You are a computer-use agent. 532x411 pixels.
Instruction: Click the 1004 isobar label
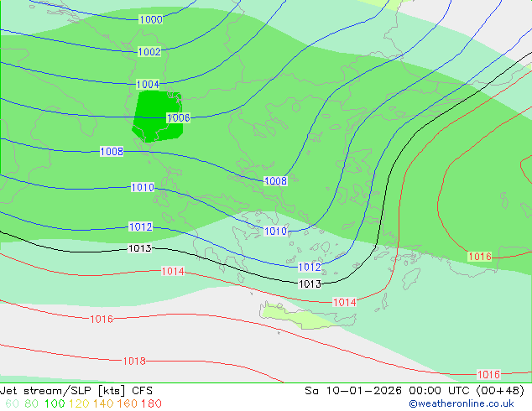click(148, 85)
